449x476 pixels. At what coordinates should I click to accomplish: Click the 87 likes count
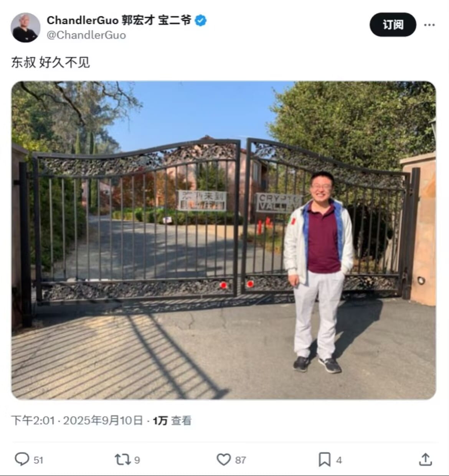pos(241,460)
